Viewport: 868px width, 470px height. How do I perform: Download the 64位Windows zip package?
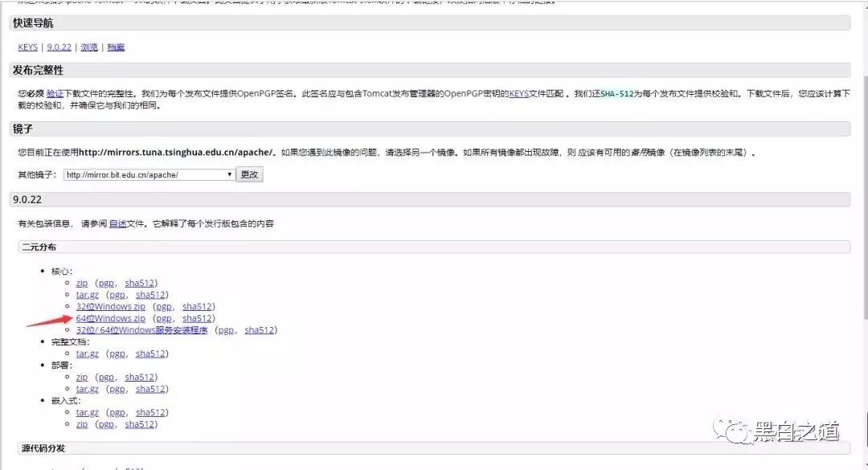[x=111, y=318]
